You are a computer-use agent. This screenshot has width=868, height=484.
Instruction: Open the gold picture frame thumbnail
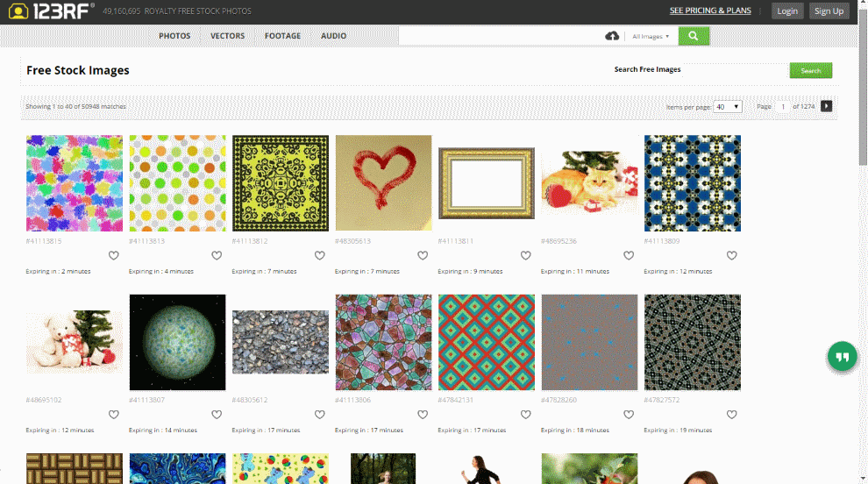486,183
